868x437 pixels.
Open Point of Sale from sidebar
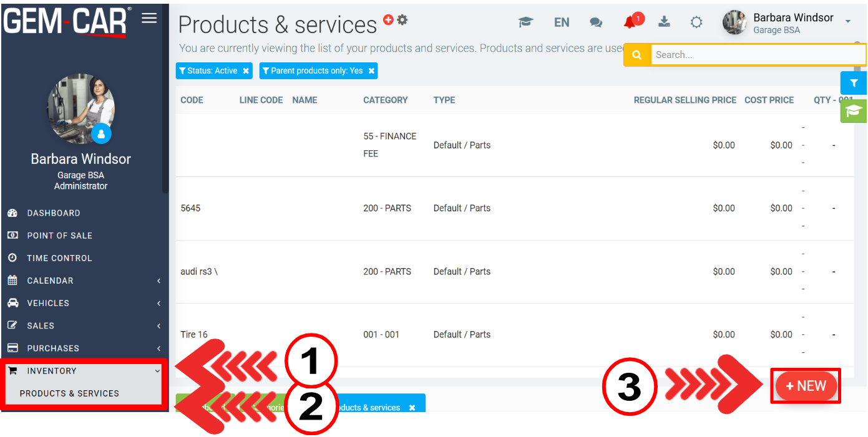(59, 236)
